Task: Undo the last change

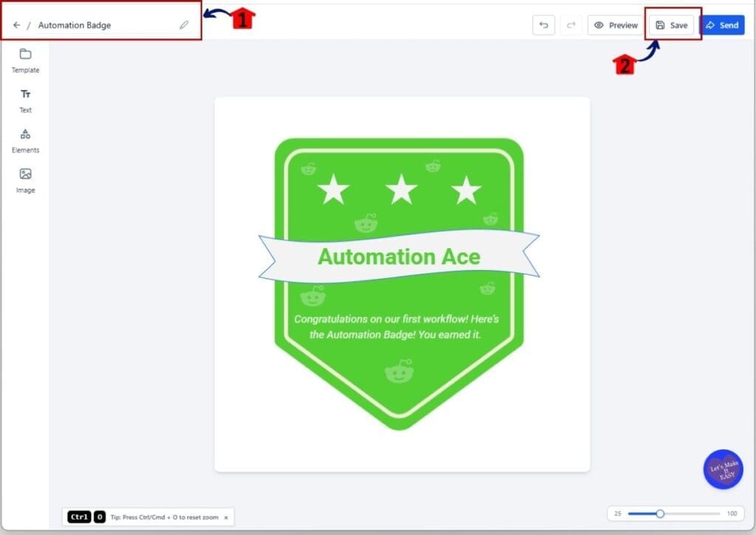Action: coord(544,24)
